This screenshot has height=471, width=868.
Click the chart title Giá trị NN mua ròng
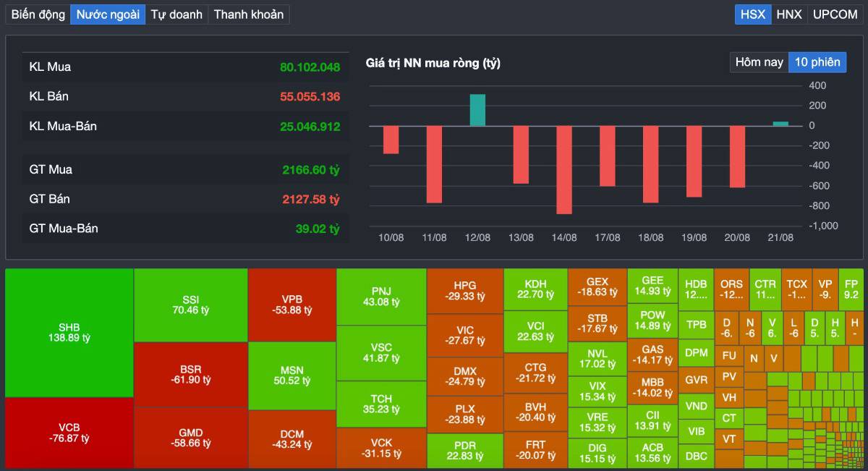[x=433, y=64]
